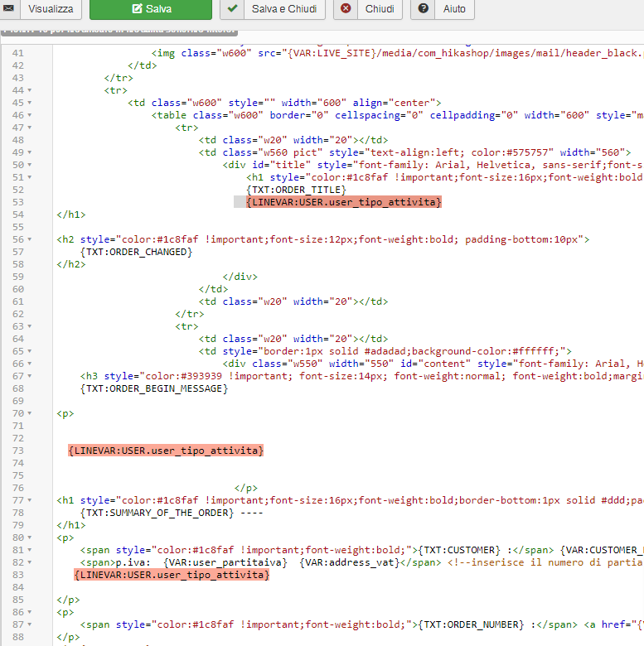Save and close with Salva e Chiudi
The height and width of the screenshot is (646, 644).
284,9
